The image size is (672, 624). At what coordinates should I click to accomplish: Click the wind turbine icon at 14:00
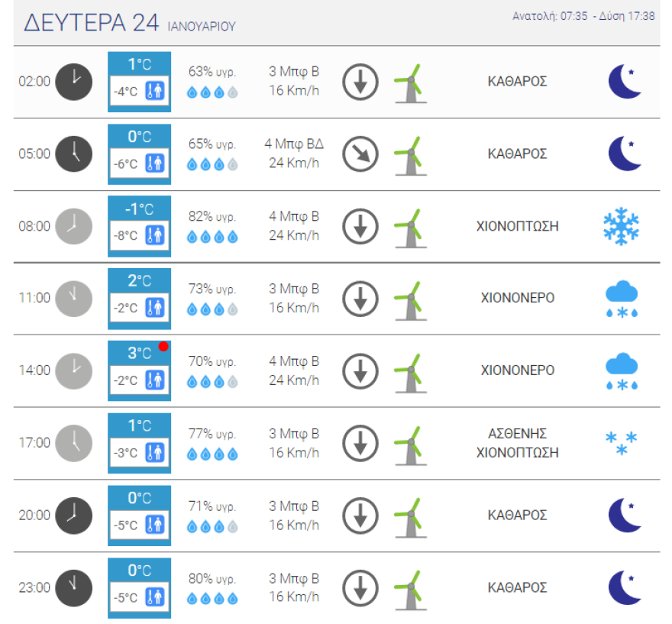pos(409,371)
